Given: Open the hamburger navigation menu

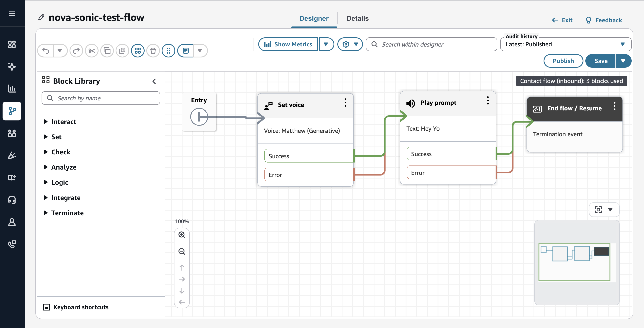Looking at the screenshot, I should pos(12,13).
